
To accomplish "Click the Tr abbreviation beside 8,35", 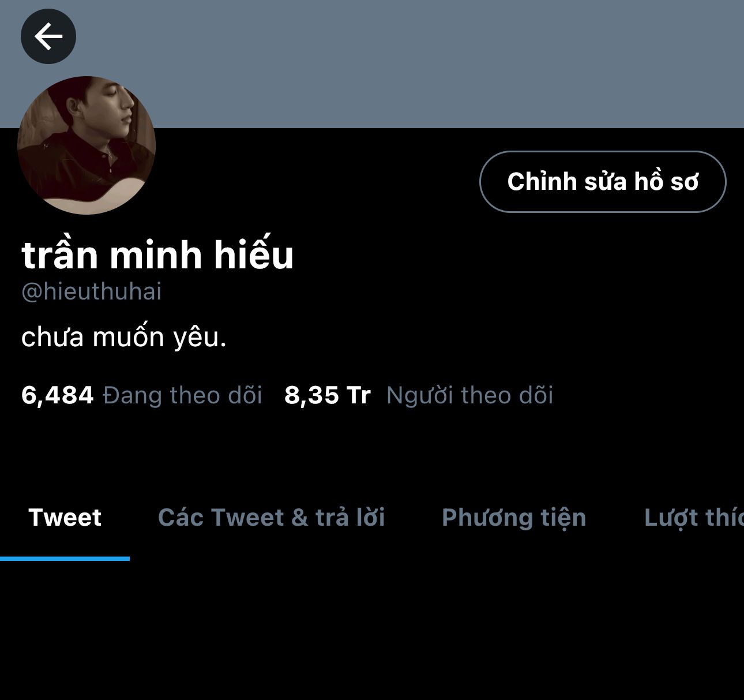I will click(x=358, y=395).
